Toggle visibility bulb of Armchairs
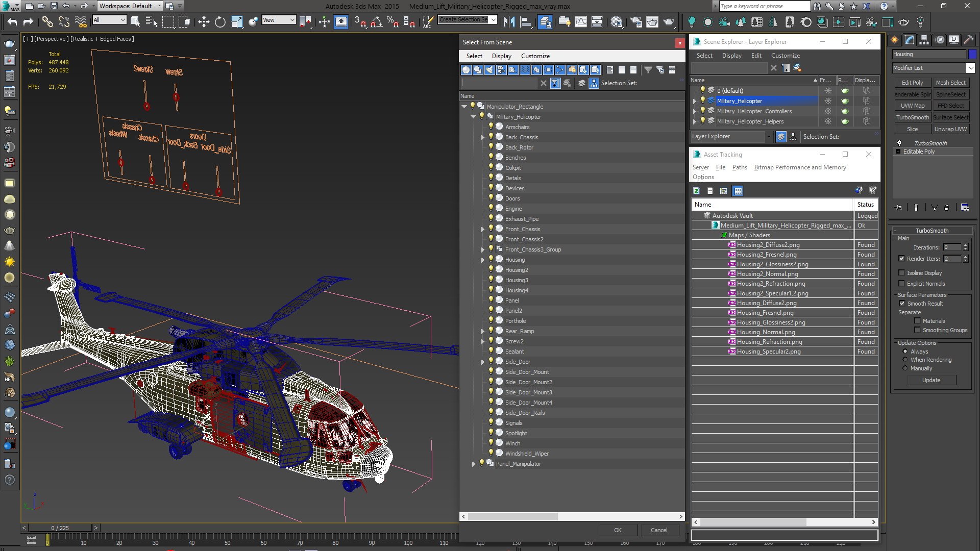This screenshot has width=980, height=551. (491, 126)
